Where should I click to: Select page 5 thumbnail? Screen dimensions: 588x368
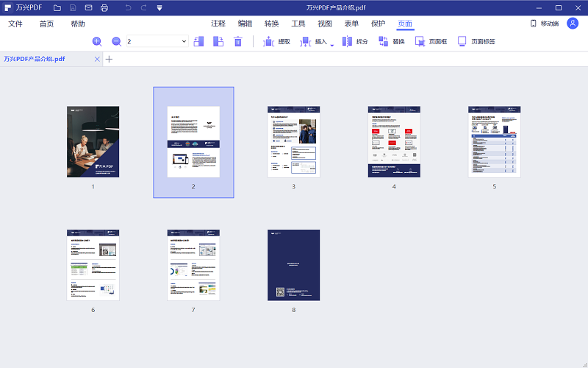point(494,141)
